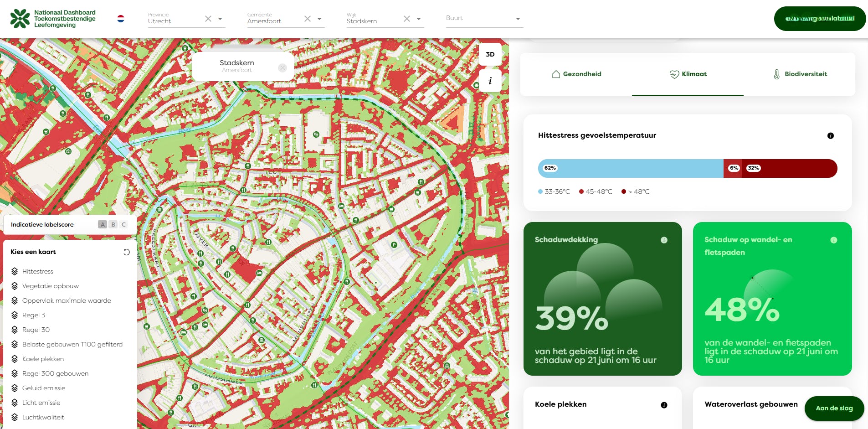The image size is (868, 429).
Task: Click the Wateroverlast gebouwen heading
Action: (751, 404)
